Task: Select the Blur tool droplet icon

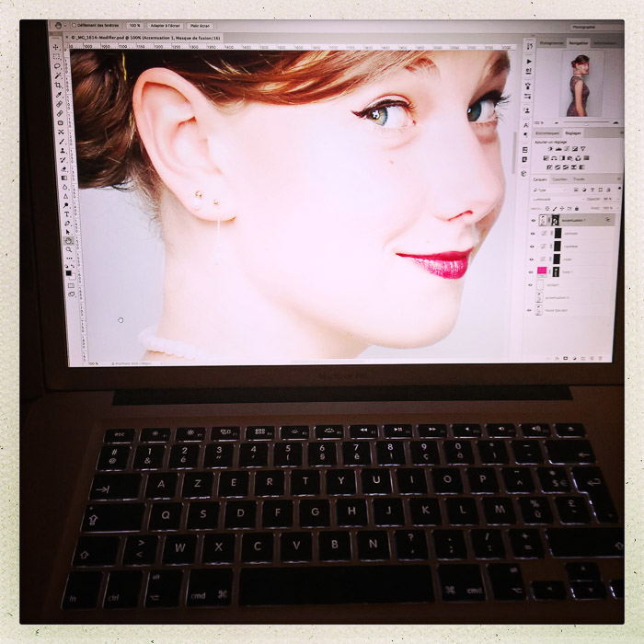Action: (x=65, y=188)
